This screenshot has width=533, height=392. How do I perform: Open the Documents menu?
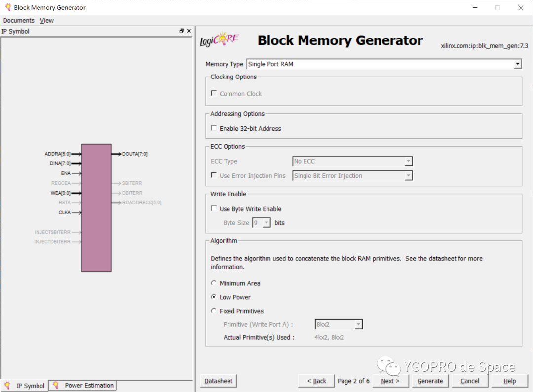[x=19, y=20]
